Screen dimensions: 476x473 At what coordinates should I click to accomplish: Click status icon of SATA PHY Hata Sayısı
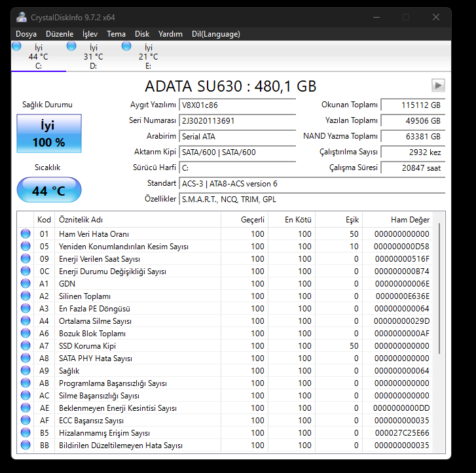[26, 358]
